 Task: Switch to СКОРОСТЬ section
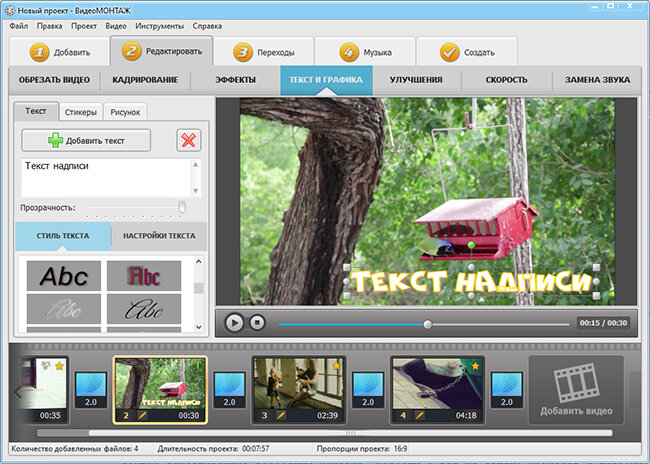[x=506, y=80]
